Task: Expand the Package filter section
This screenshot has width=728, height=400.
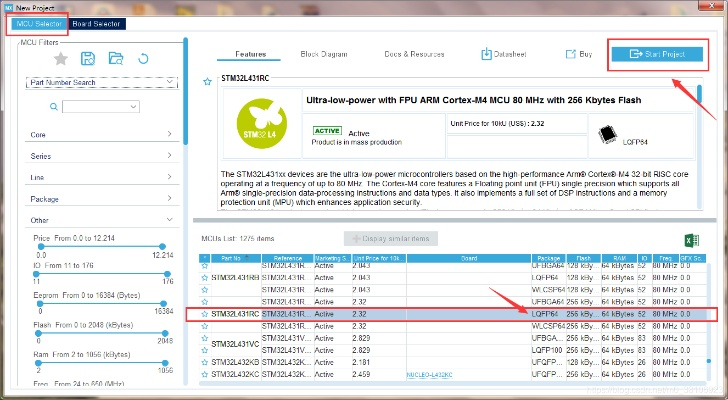Action: (101, 199)
